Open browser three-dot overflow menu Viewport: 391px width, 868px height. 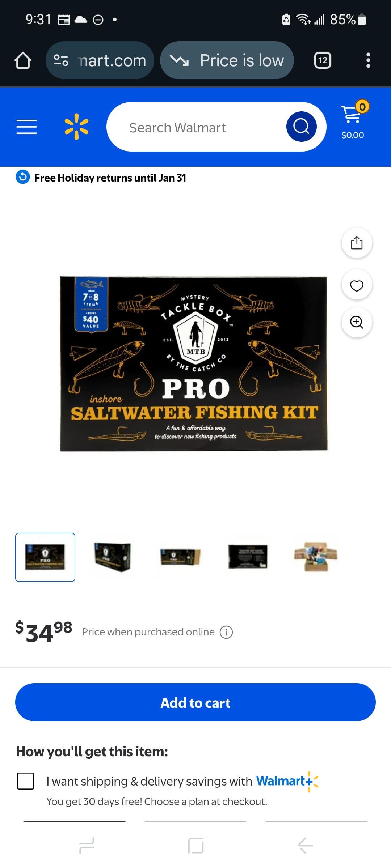[x=368, y=60]
